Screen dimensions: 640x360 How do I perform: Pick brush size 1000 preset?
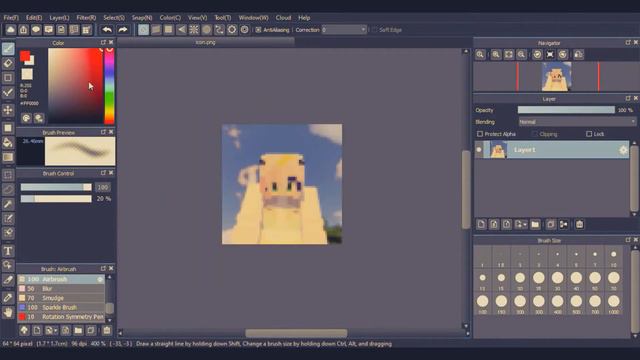tap(613, 304)
